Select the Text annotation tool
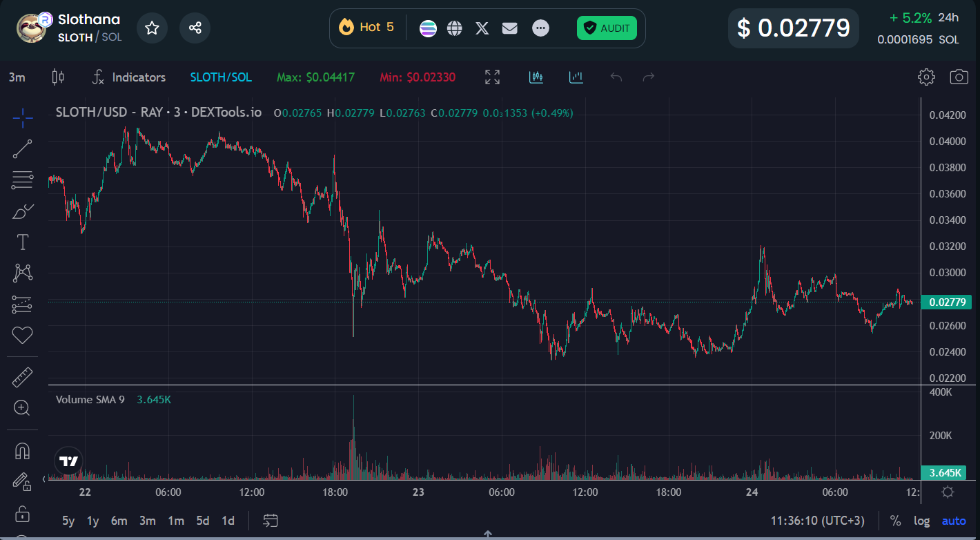Screen dimensions: 980x540 [x=23, y=242]
